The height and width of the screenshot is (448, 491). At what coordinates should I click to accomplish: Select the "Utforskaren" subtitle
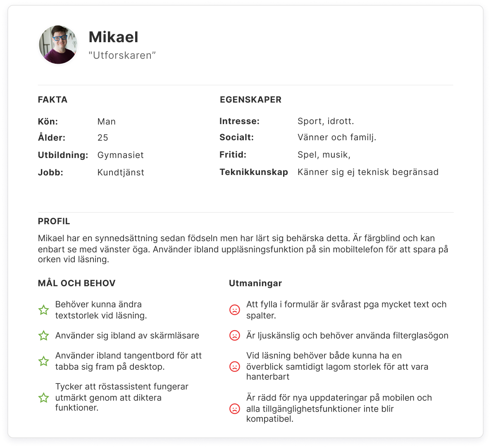tap(122, 55)
